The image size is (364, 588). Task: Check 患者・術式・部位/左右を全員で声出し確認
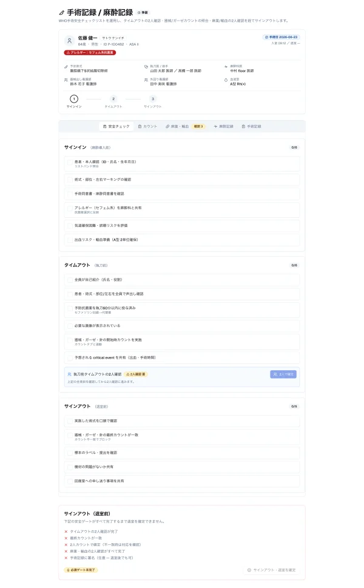(70, 294)
